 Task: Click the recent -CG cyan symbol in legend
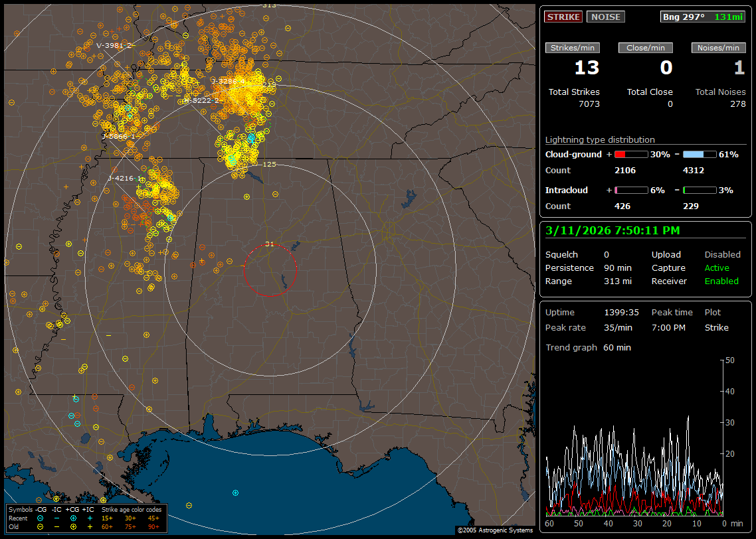(x=41, y=518)
